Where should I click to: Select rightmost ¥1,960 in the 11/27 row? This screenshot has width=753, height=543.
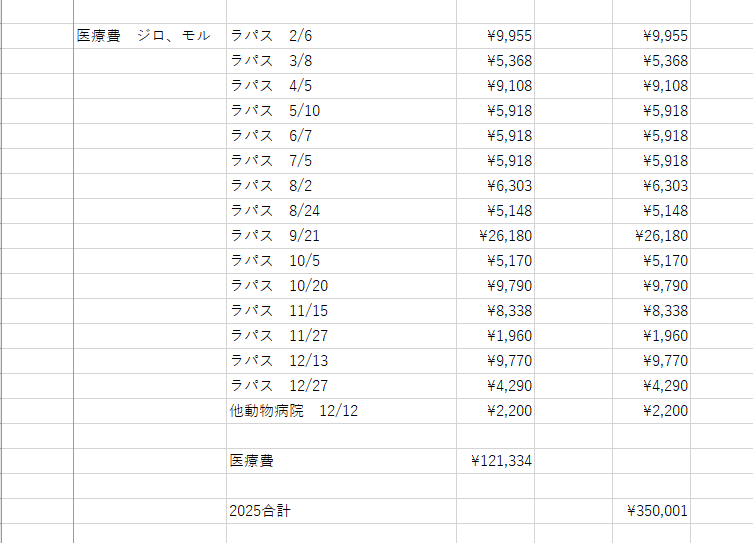(x=651, y=336)
